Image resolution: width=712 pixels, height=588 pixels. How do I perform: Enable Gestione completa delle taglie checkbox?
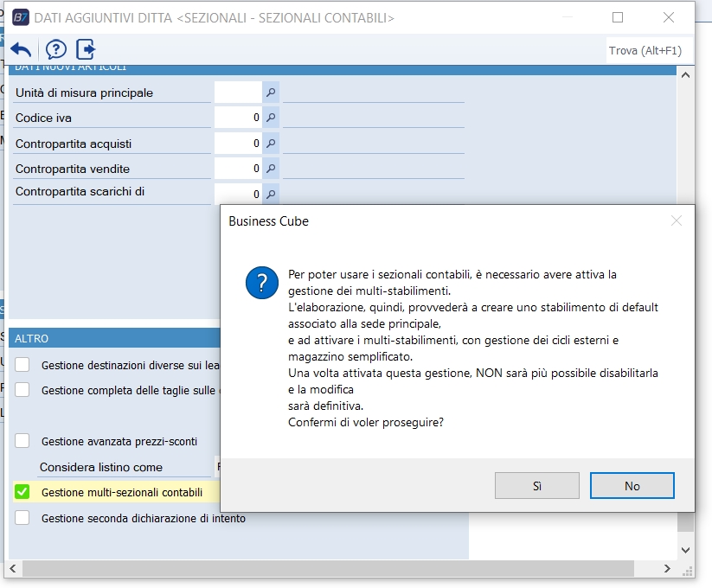click(x=22, y=390)
